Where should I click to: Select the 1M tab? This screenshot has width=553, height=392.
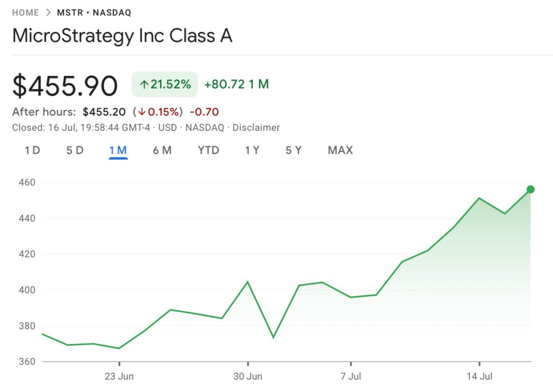[118, 151]
